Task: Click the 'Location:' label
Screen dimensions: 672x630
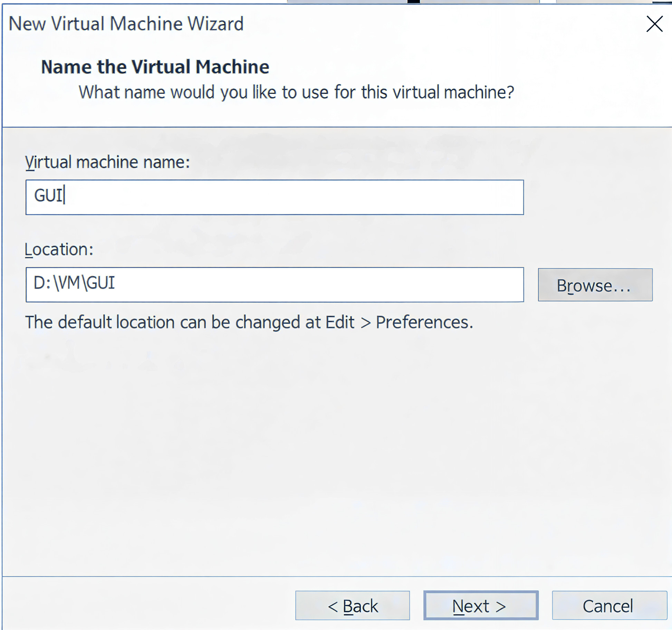Action: tap(59, 249)
